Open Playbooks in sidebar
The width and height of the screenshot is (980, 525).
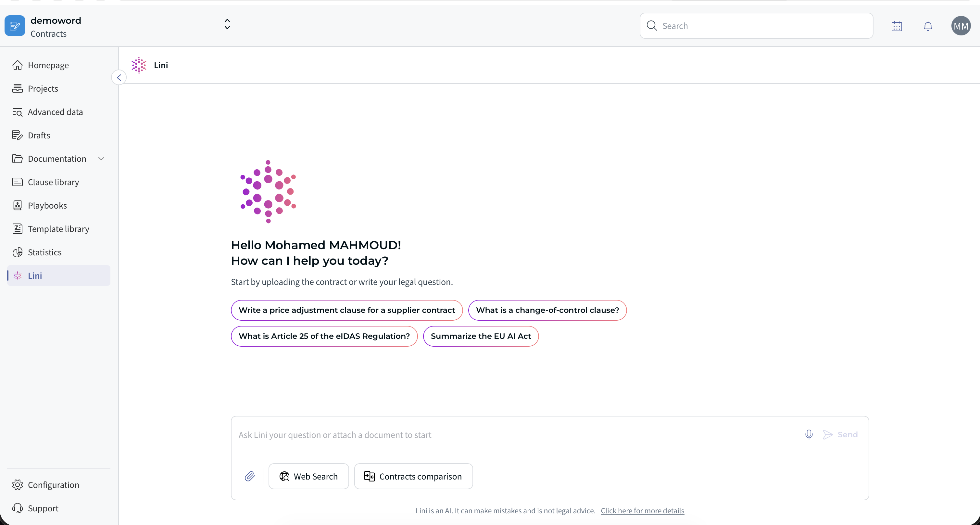coord(47,206)
